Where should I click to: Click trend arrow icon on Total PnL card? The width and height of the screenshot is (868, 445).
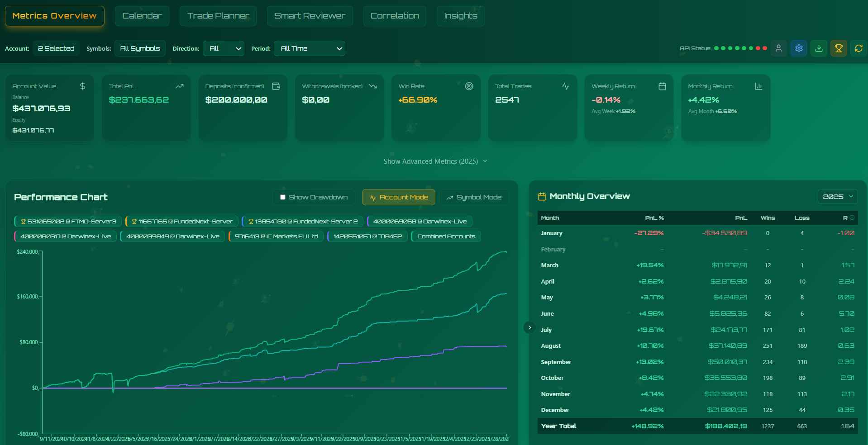[x=180, y=86]
